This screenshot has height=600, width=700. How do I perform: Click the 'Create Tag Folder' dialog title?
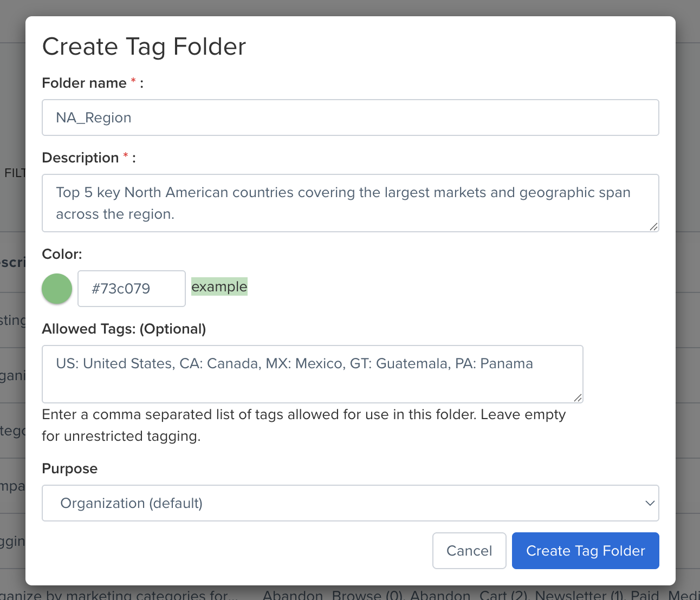click(x=144, y=47)
